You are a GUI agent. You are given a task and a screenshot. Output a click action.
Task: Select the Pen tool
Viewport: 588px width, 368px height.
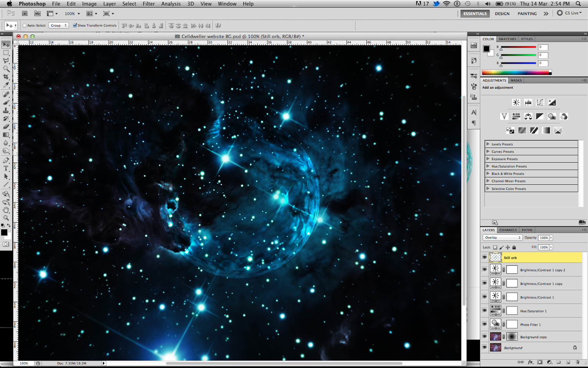point(6,160)
